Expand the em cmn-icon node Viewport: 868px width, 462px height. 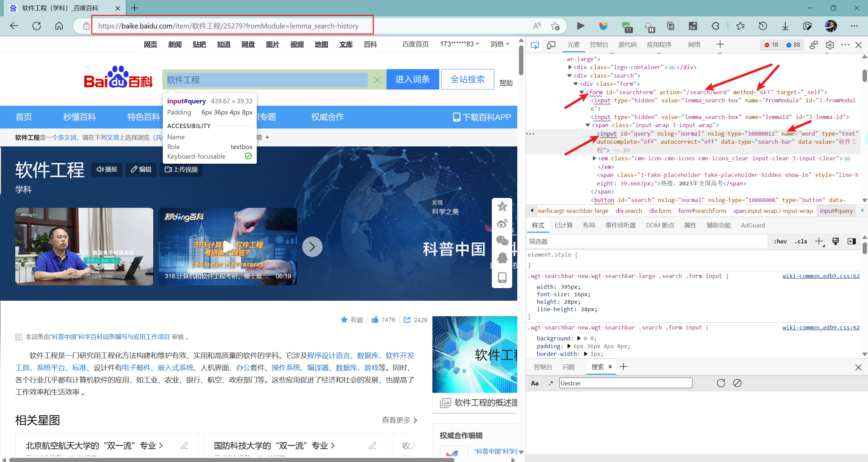pyautogui.click(x=594, y=158)
